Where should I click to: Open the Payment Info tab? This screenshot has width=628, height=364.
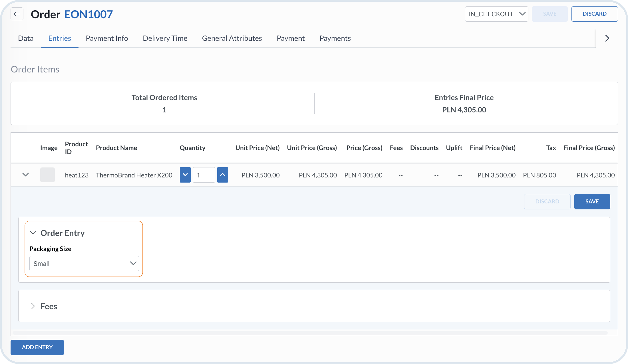[x=107, y=38]
